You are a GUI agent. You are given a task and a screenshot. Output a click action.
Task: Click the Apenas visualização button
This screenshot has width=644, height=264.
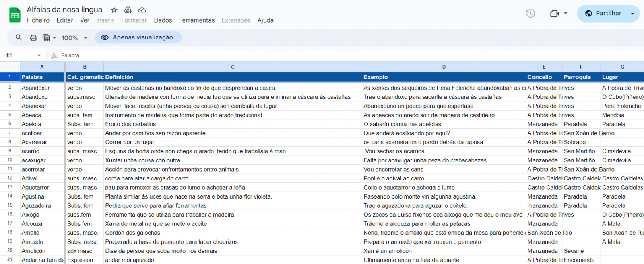[138, 37]
